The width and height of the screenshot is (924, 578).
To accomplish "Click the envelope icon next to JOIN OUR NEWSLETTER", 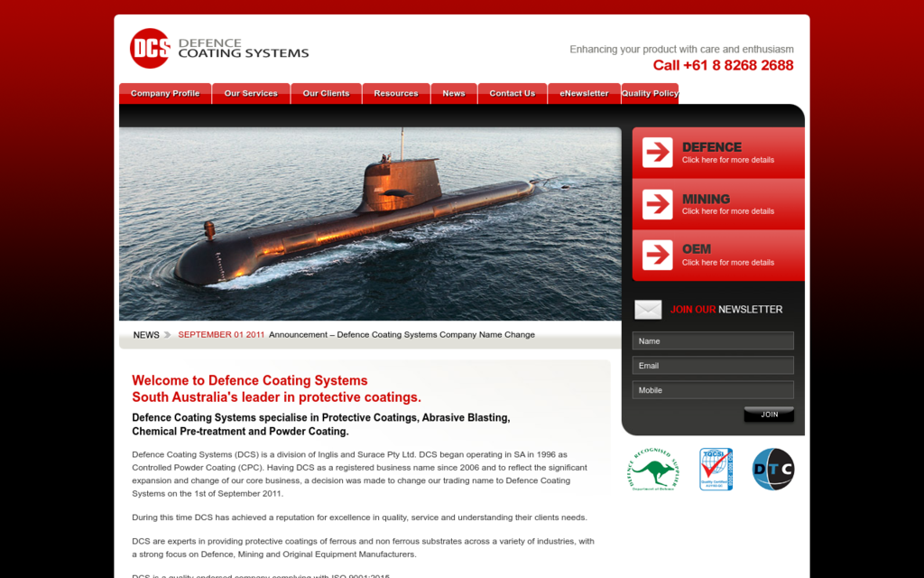I will click(x=649, y=309).
